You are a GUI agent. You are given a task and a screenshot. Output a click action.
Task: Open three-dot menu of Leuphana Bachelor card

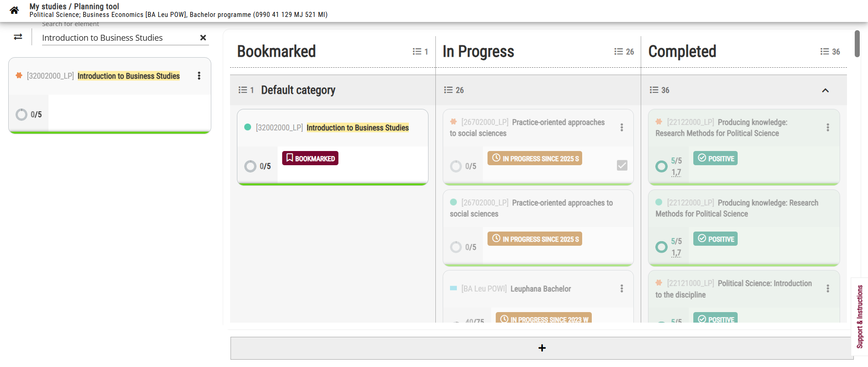[x=622, y=288]
